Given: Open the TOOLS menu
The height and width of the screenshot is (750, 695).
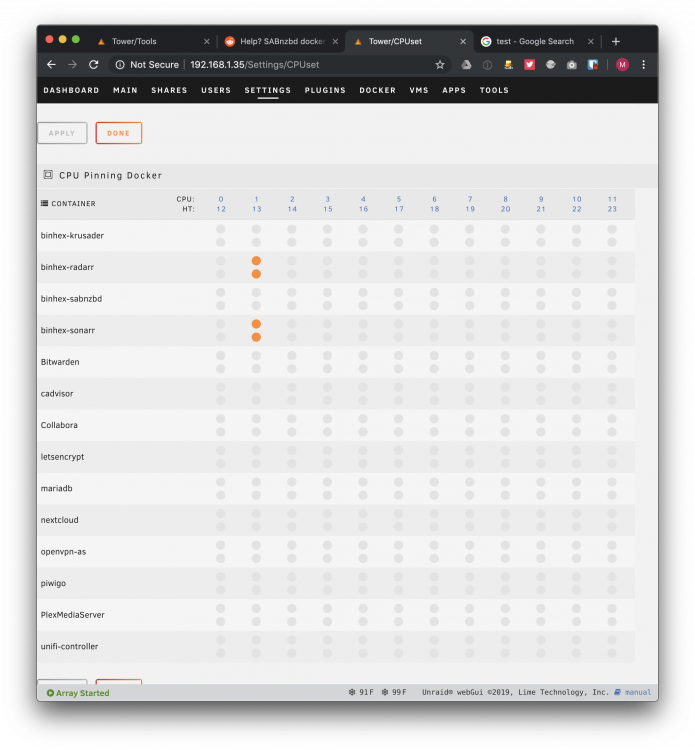Looking at the screenshot, I should tap(494, 90).
